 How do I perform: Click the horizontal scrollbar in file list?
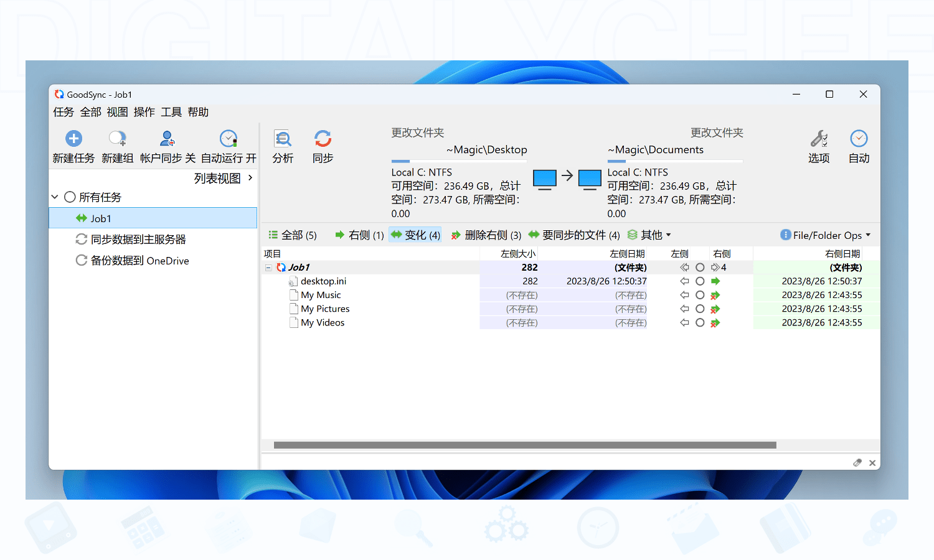(x=524, y=446)
